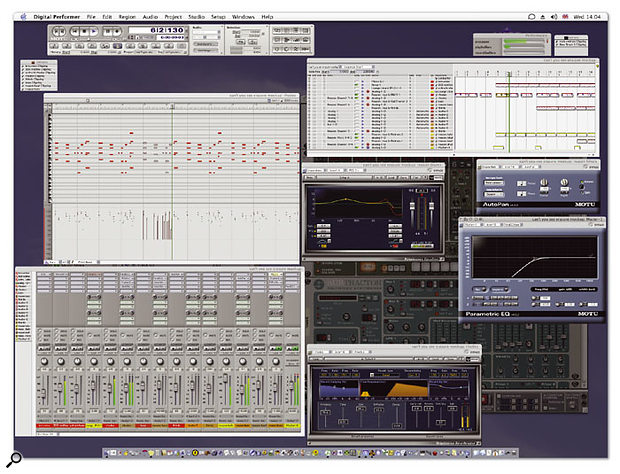Toggle Bypass in the AutoPan window

(592, 167)
